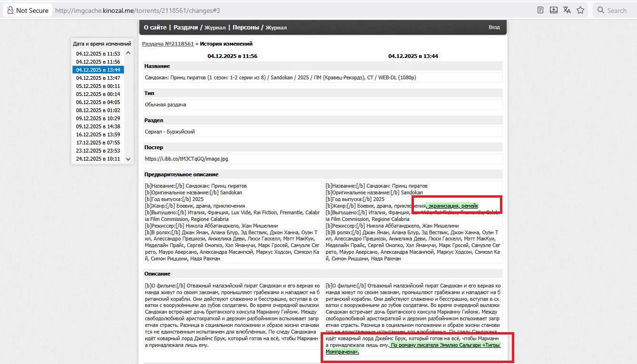Click the Вход login link

pos(494,28)
